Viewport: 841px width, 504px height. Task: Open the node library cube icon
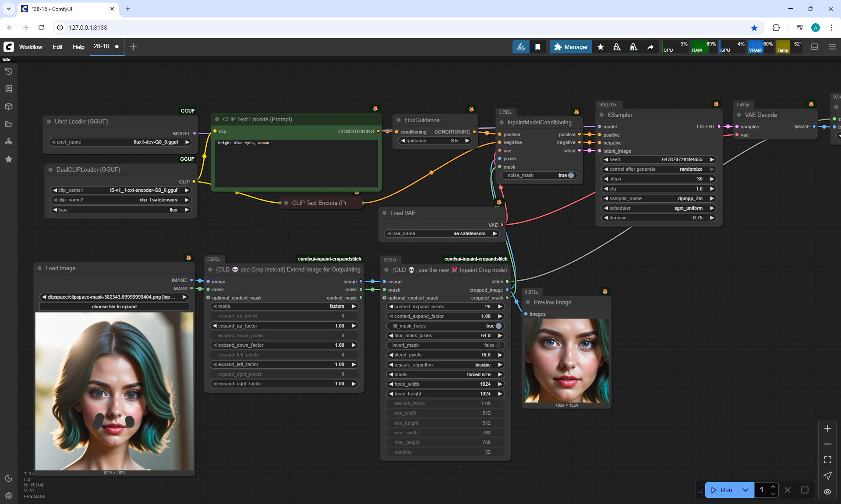tap(9, 106)
